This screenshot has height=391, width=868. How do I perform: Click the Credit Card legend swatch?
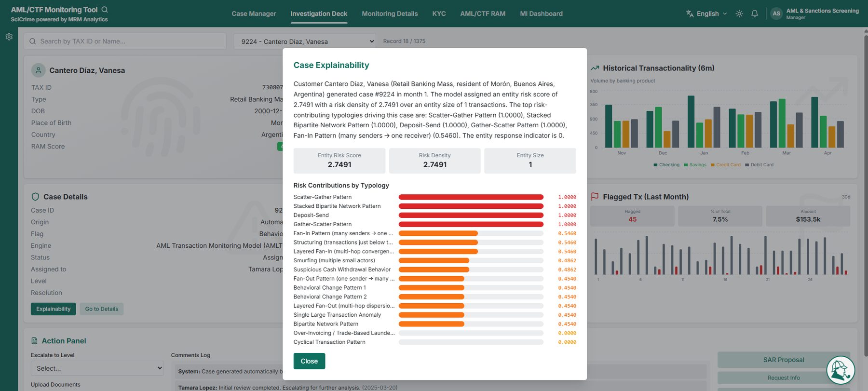point(712,165)
